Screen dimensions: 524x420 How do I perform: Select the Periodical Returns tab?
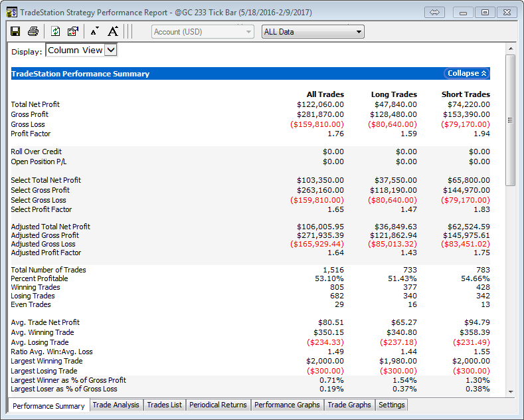(218, 405)
